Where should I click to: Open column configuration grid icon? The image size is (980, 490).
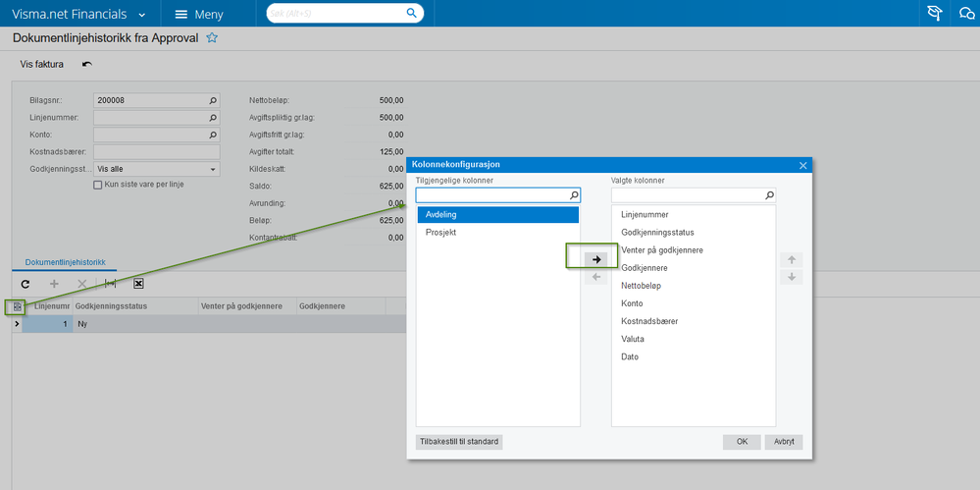[x=18, y=306]
